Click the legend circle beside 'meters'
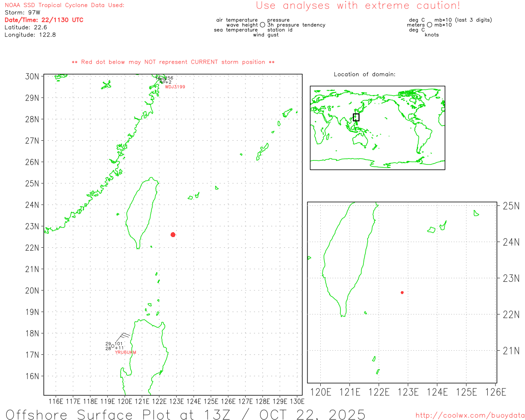525x420 pixels. tap(429, 25)
